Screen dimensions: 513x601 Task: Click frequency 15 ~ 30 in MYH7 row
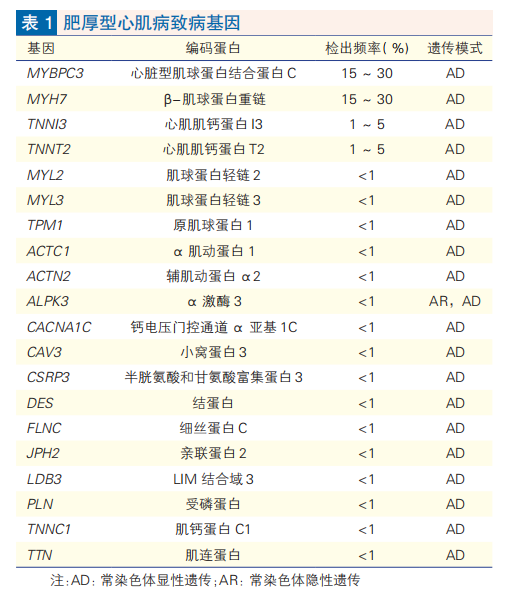tap(367, 99)
